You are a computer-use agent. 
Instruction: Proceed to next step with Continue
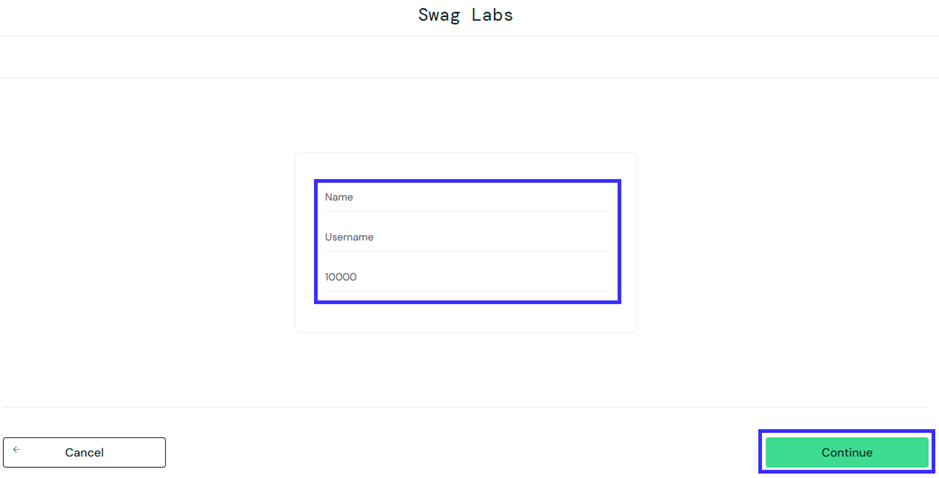click(846, 453)
